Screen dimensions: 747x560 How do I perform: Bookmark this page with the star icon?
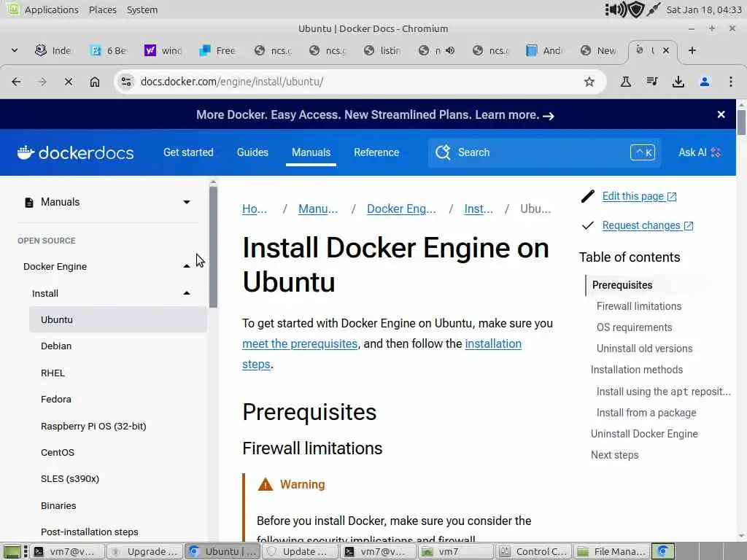point(589,82)
